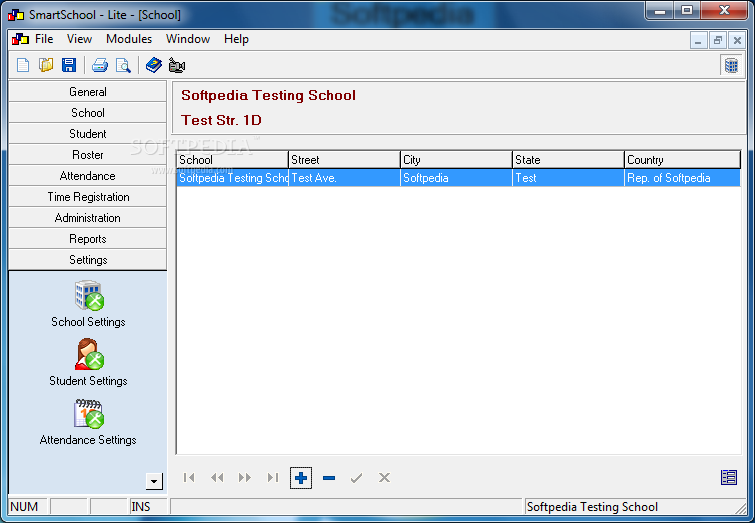Click the Print toolbar icon
This screenshot has height=523, width=755.
pyautogui.click(x=100, y=65)
